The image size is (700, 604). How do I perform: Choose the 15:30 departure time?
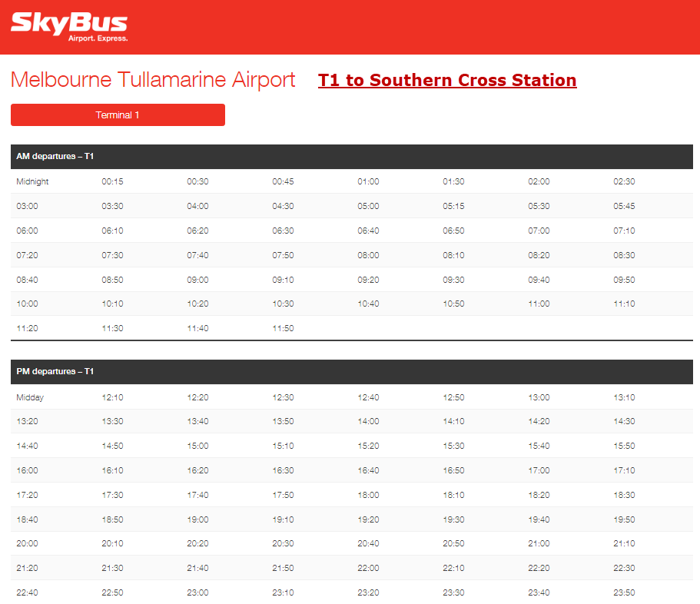[x=453, y=446]
